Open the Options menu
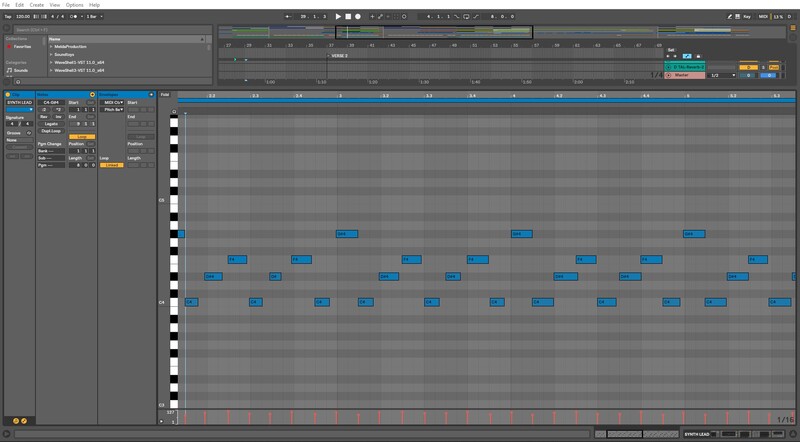The image size is (800, 442). click(x=74, y=5)
